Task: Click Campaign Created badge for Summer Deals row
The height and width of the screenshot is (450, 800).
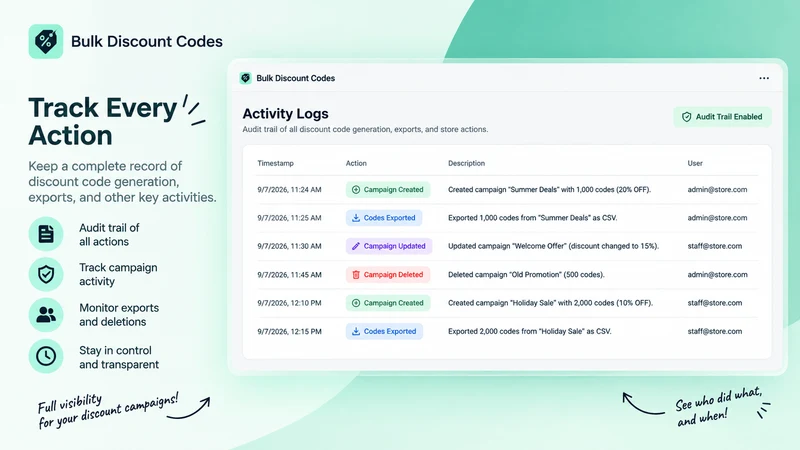Action: pyautogui.click(x=388, y=189)
